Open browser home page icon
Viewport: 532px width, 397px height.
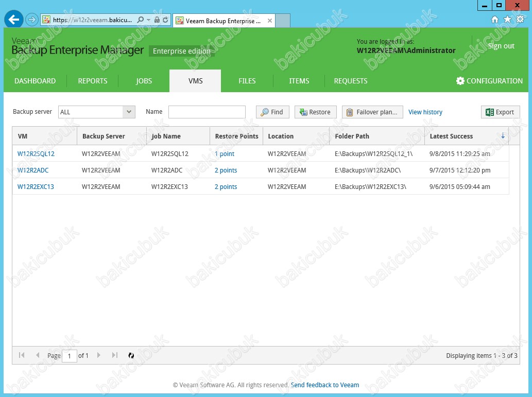coord(495,20)
